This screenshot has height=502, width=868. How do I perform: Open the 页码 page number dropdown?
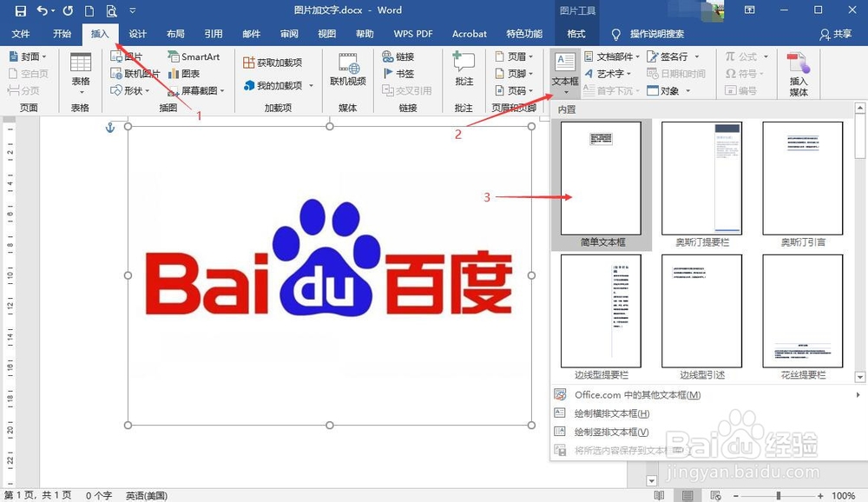[514, 90]
